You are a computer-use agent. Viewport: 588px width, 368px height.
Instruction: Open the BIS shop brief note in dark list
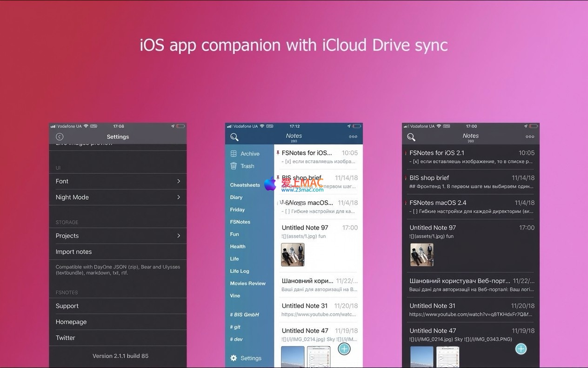471,182
